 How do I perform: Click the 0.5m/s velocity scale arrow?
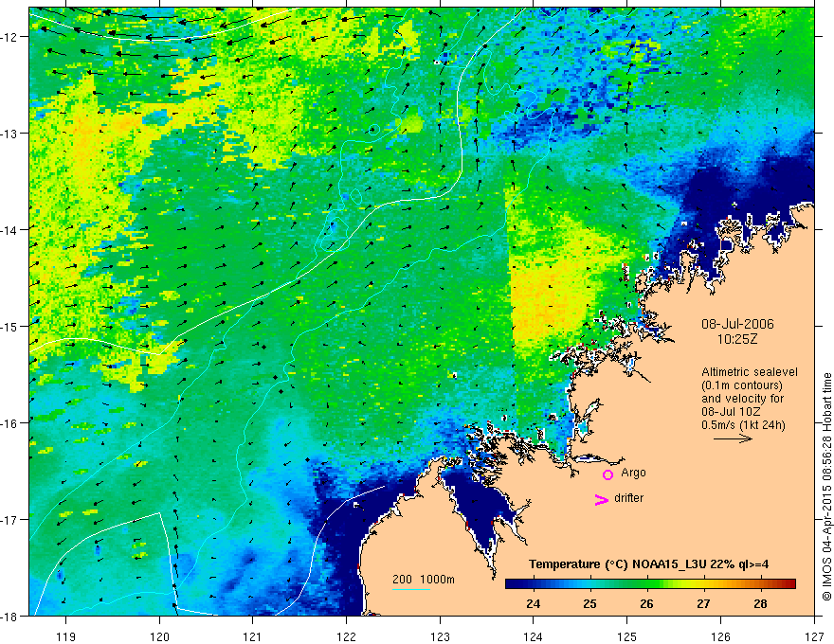click(x=733, y=438)
